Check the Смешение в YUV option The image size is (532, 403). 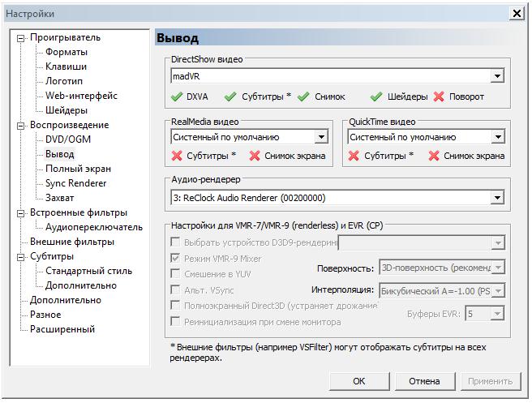pos(175,274)
